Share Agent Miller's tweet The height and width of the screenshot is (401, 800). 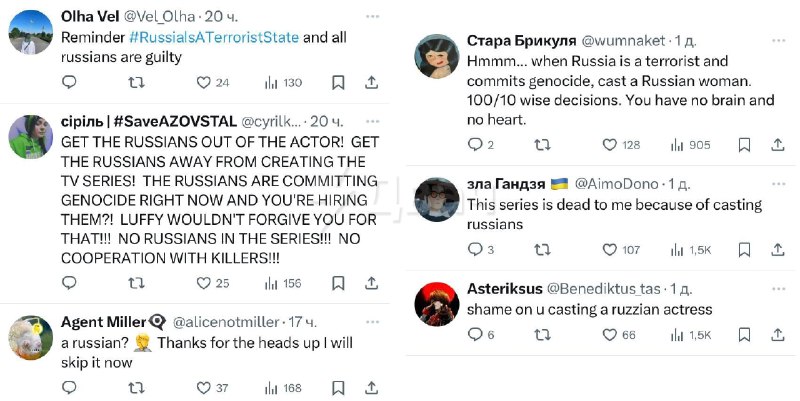pyautogui.click(x=371, y=387)
